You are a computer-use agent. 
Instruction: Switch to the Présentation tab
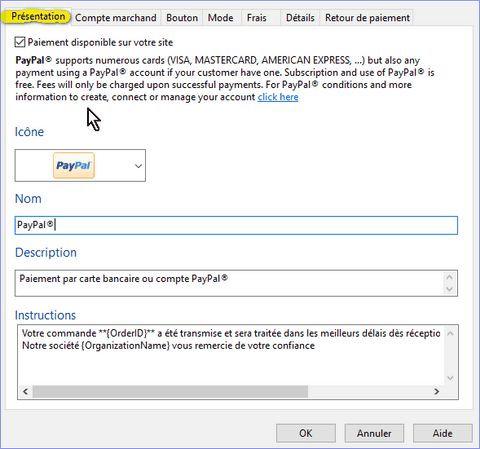(37, 17)
